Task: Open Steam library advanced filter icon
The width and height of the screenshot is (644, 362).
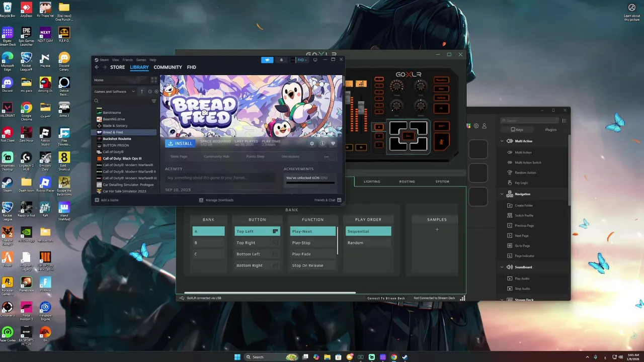Action: point(154,101)
